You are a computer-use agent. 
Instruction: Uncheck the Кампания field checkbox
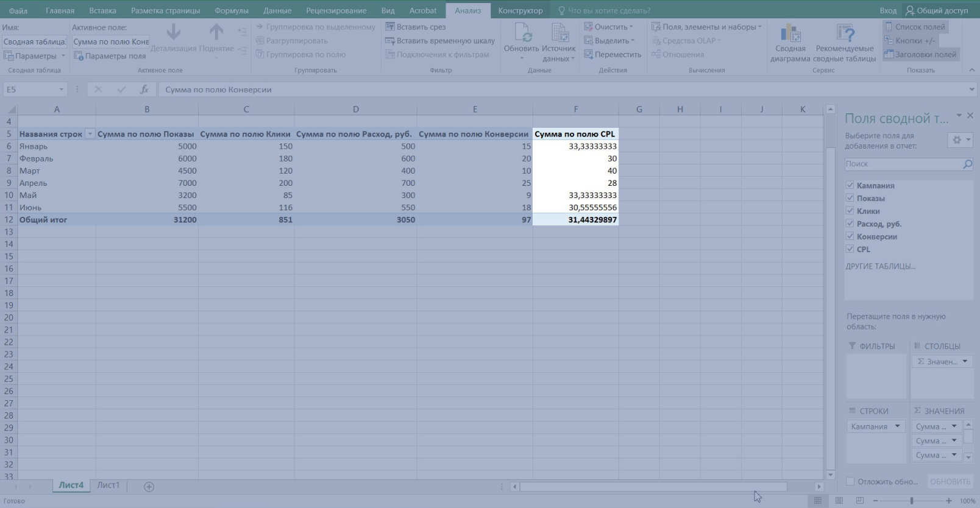tap(850, 185)
